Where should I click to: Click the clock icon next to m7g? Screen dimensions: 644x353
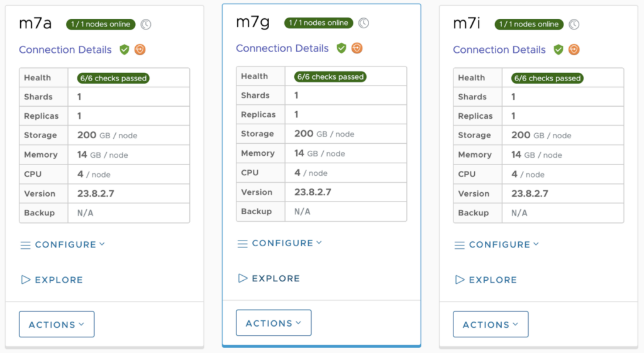(x=364, y=23)
